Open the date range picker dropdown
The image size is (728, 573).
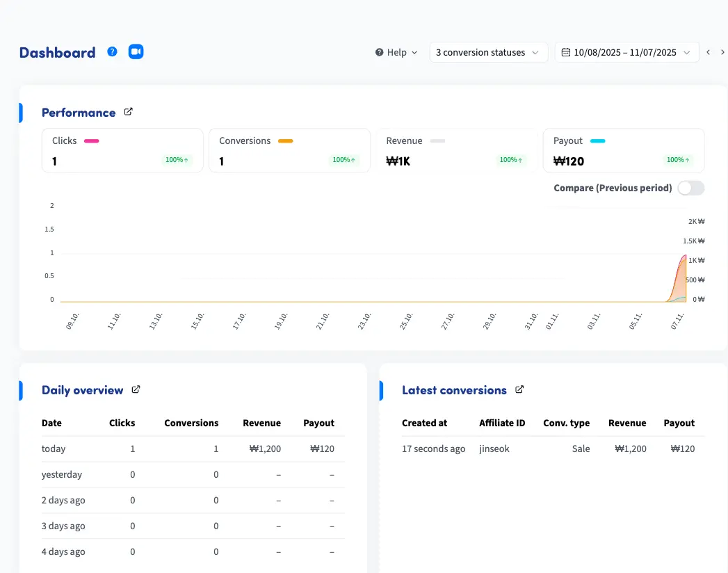click(626, 52)
